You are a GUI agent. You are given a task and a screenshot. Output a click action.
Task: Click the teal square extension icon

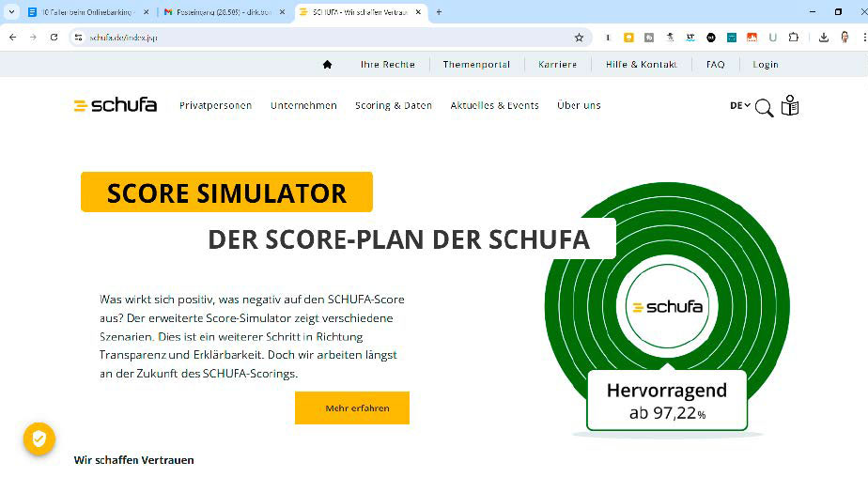pos(731,37)
